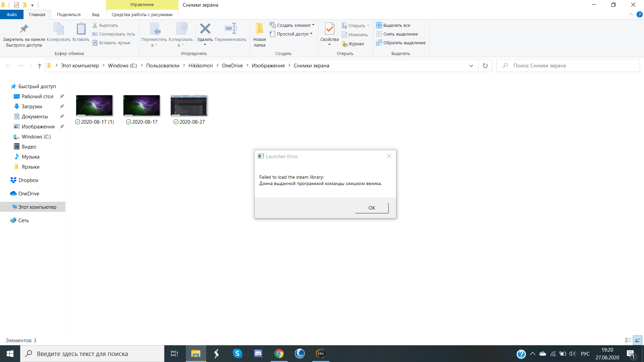Screen dimensions: 644x362
Task: Click the Paste clipboard icon
Action: 81,32
